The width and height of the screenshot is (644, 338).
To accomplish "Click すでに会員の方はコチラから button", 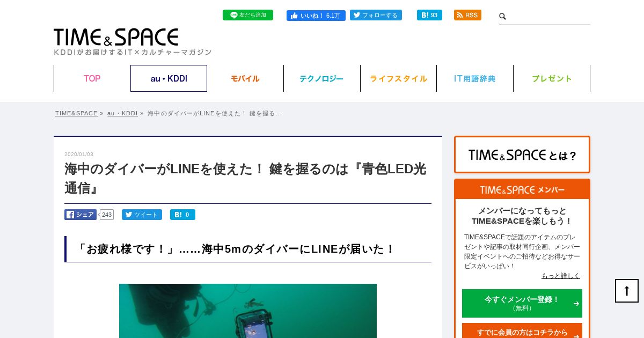I will coord(522,332).
